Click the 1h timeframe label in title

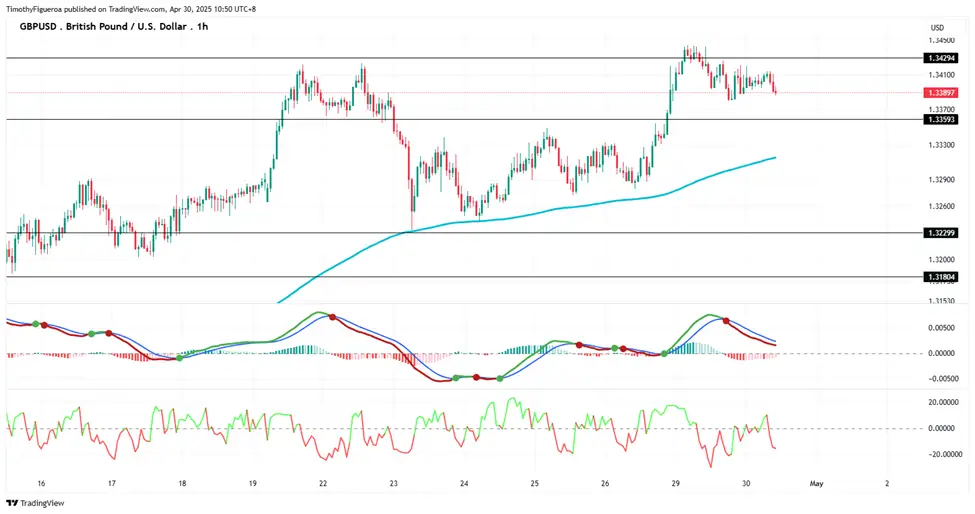(203, 27)
